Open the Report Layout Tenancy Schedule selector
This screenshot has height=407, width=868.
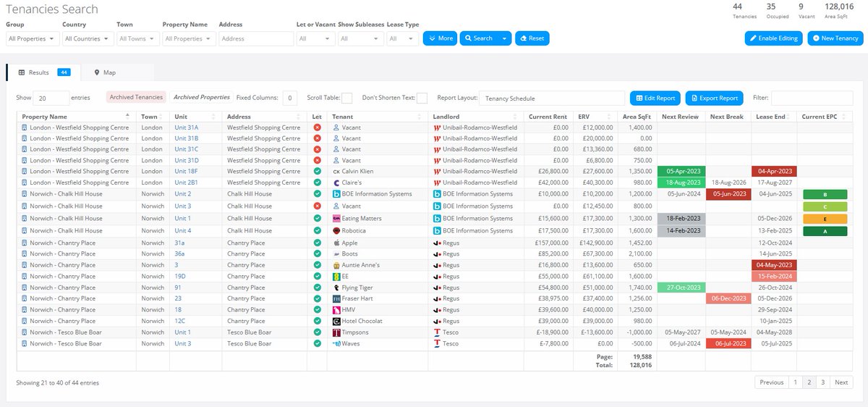553,98
